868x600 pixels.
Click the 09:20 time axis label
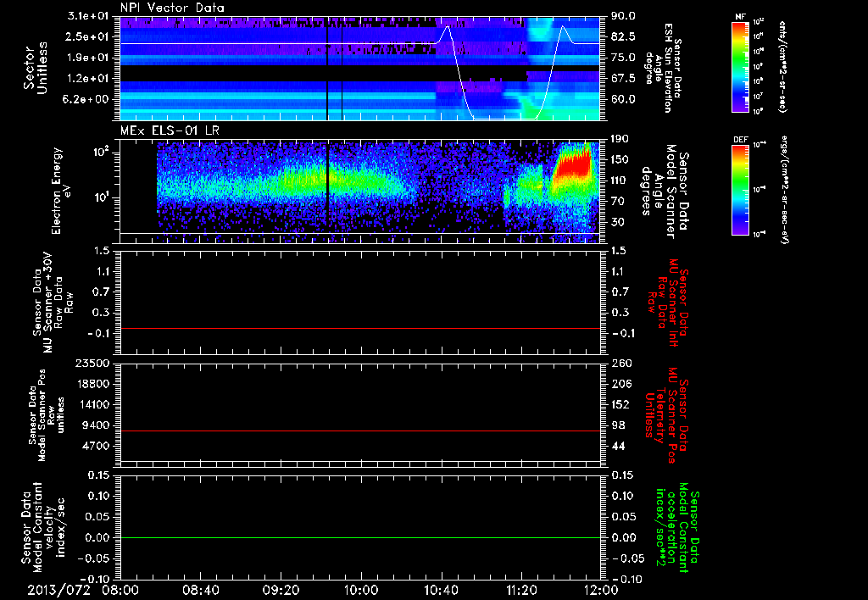(281, 589)
